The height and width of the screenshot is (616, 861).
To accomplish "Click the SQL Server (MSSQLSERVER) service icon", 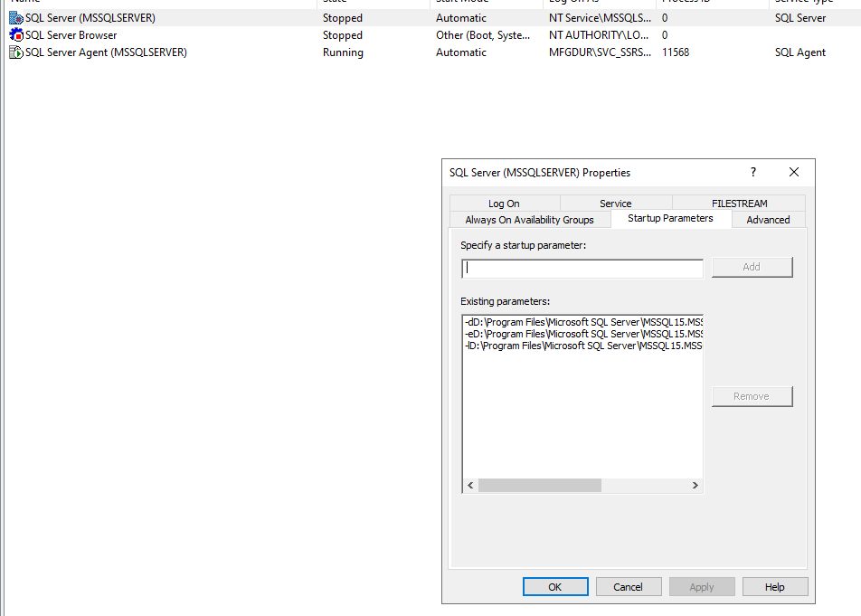I will [x=16, y=18].
